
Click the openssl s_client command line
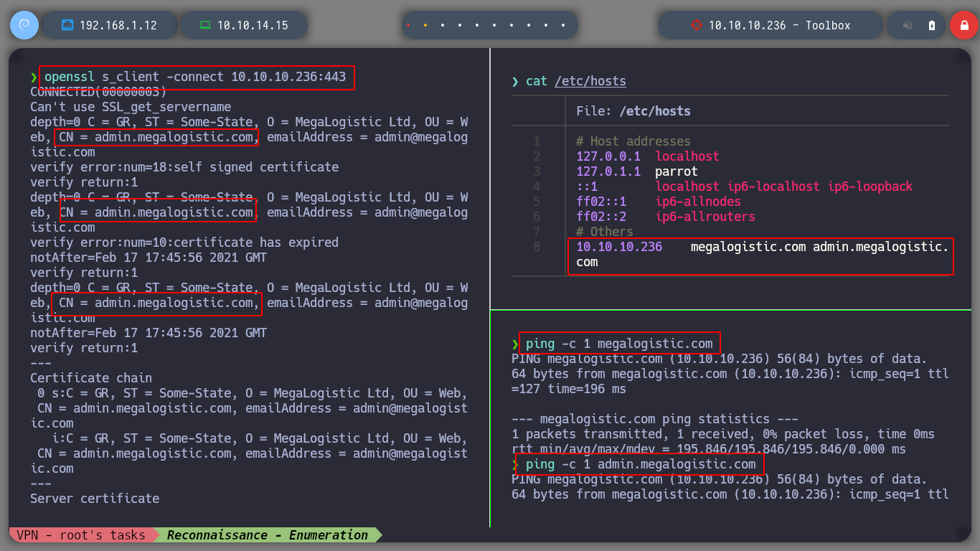(x=195, y=77)
